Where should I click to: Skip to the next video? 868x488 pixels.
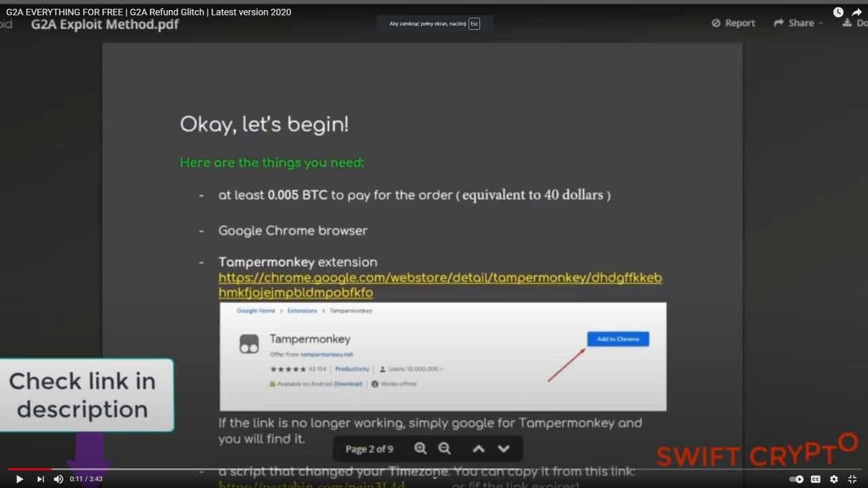[40, 479]
